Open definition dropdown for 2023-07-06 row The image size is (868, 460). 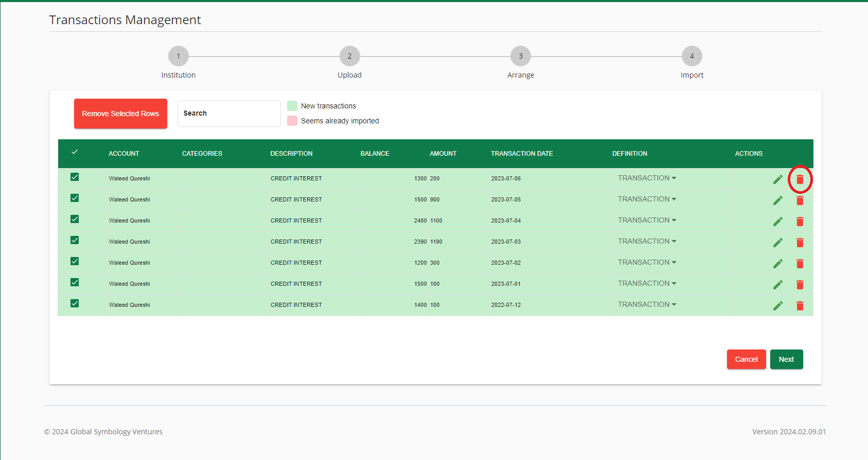click(x=647, y=178)
